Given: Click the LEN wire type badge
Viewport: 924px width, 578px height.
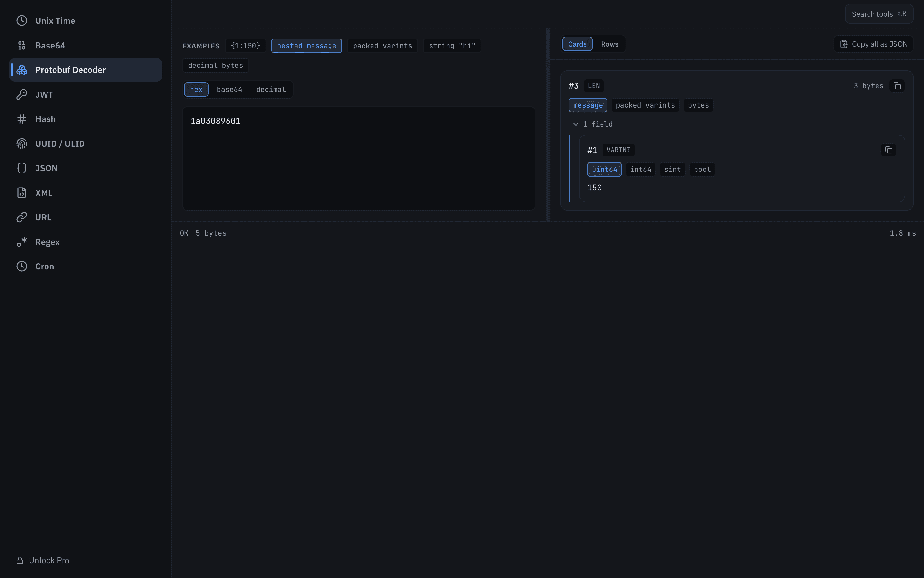Looking at the screenshot, I should pyautogui.click(x=593, y=86).
